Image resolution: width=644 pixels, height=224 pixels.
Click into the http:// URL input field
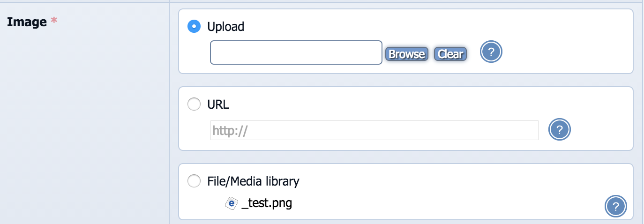374,130
